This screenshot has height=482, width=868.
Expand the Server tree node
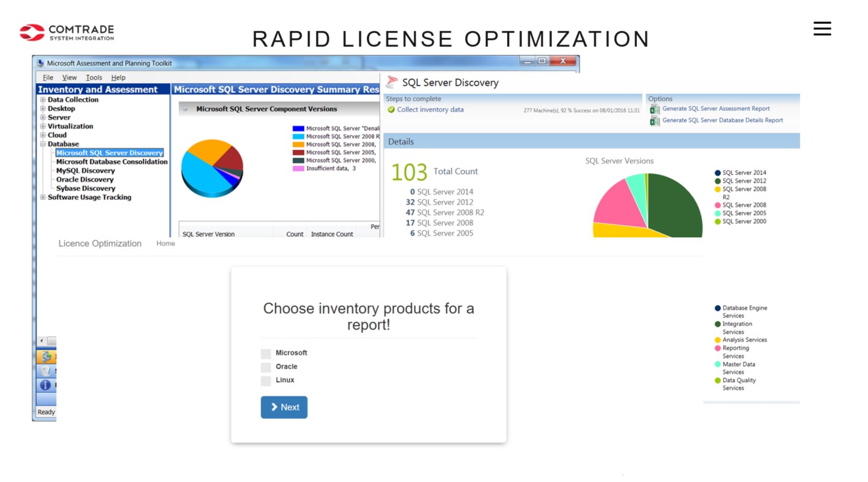click(43, 117)
